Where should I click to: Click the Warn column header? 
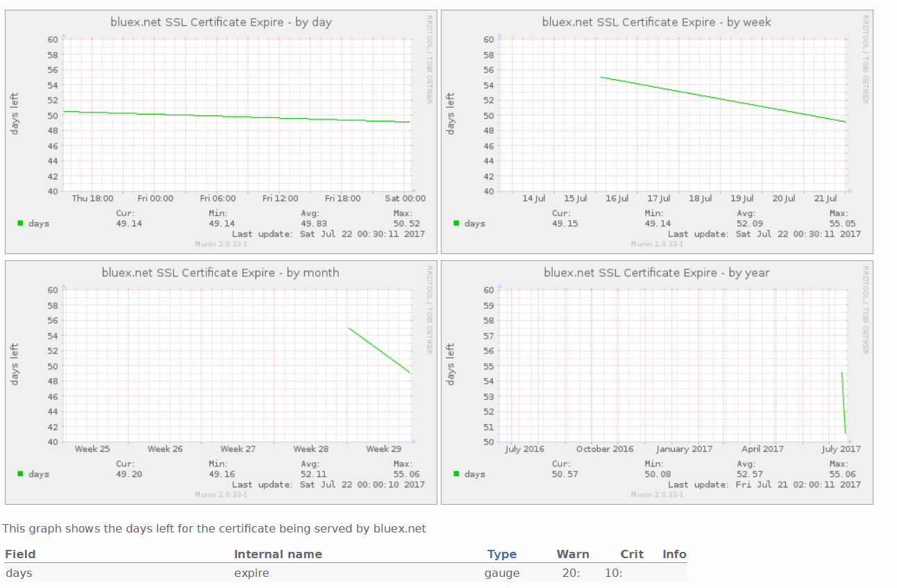572,554
